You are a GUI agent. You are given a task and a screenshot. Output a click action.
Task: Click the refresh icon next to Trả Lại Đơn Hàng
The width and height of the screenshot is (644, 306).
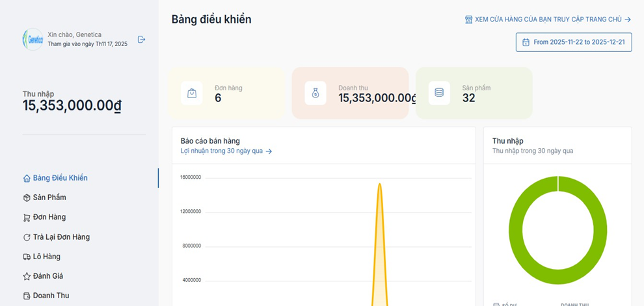pyautogui.click(x=27, y=237)
